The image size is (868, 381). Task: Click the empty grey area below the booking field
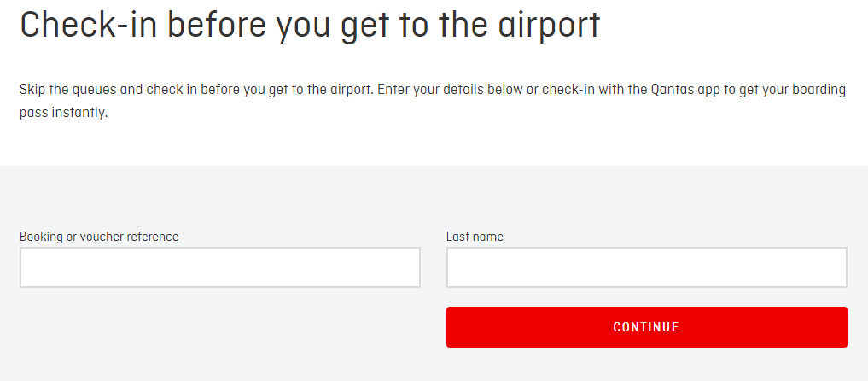[219, 333]
